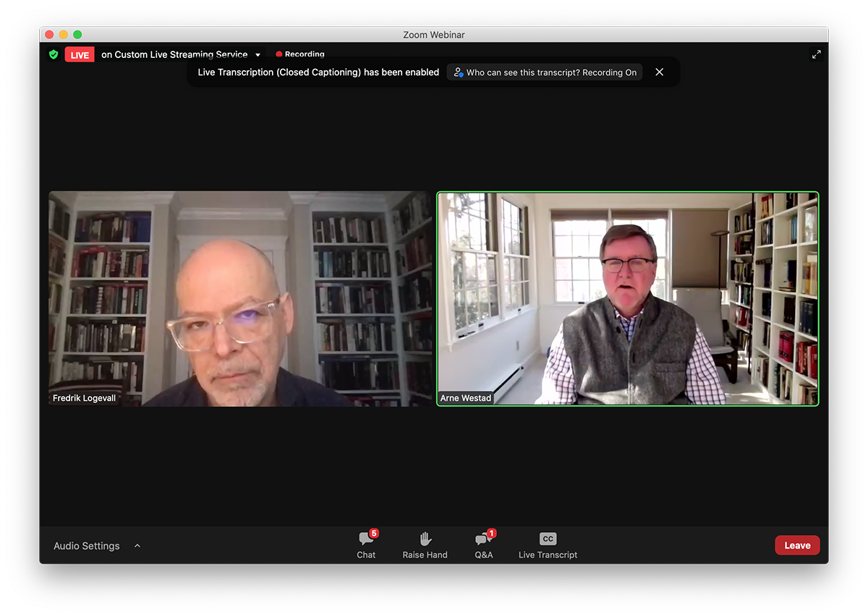This screenshot has height=616, width=868.
Task: Open the Q&A panel
Action: coord(483,544)
